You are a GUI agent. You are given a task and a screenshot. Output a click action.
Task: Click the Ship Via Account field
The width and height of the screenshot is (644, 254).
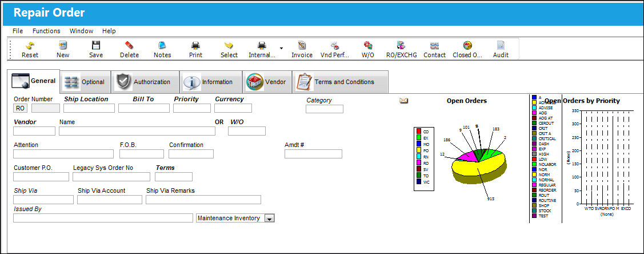[x=110, y=200]
